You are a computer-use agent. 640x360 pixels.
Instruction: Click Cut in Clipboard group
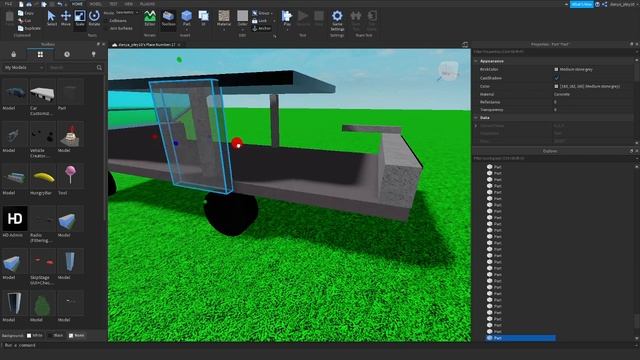24,20
